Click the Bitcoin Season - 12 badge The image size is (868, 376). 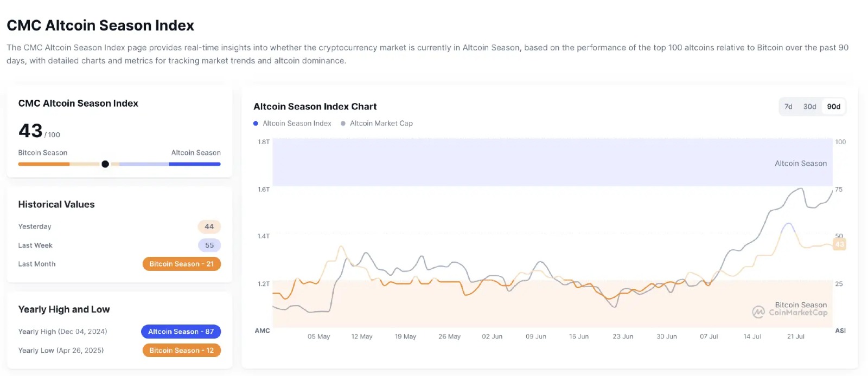coord(182,351)
